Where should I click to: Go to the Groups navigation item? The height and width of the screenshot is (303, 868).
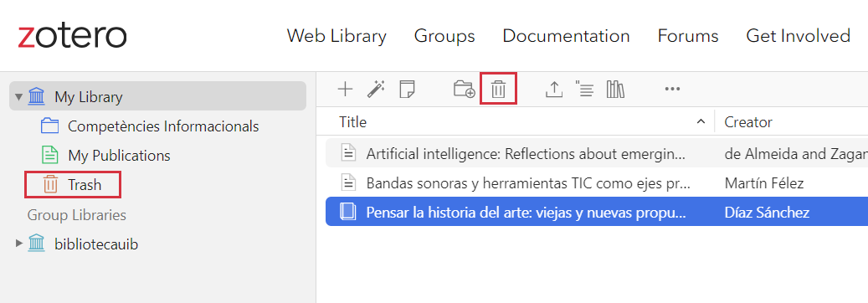tap(444, 36)
